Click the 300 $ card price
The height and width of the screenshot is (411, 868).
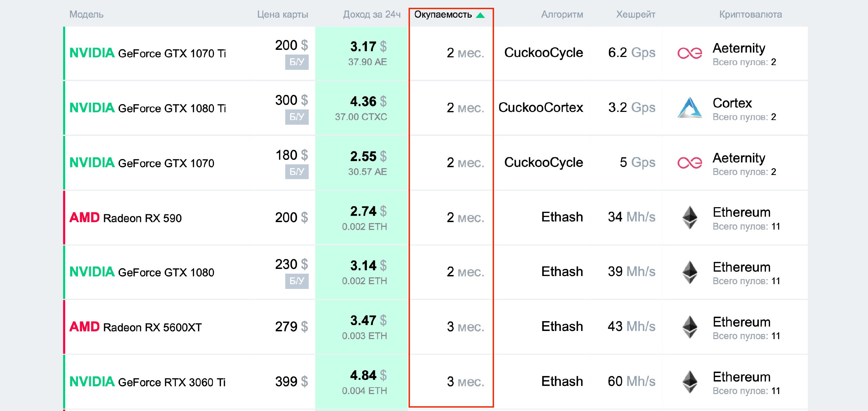point(292,101)
